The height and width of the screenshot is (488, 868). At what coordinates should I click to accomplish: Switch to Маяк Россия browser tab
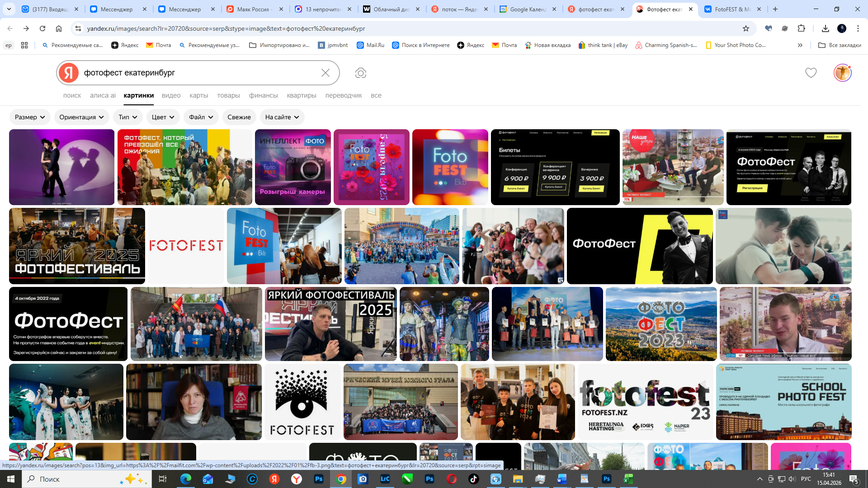pyautogui.click(x=255, y=9)
